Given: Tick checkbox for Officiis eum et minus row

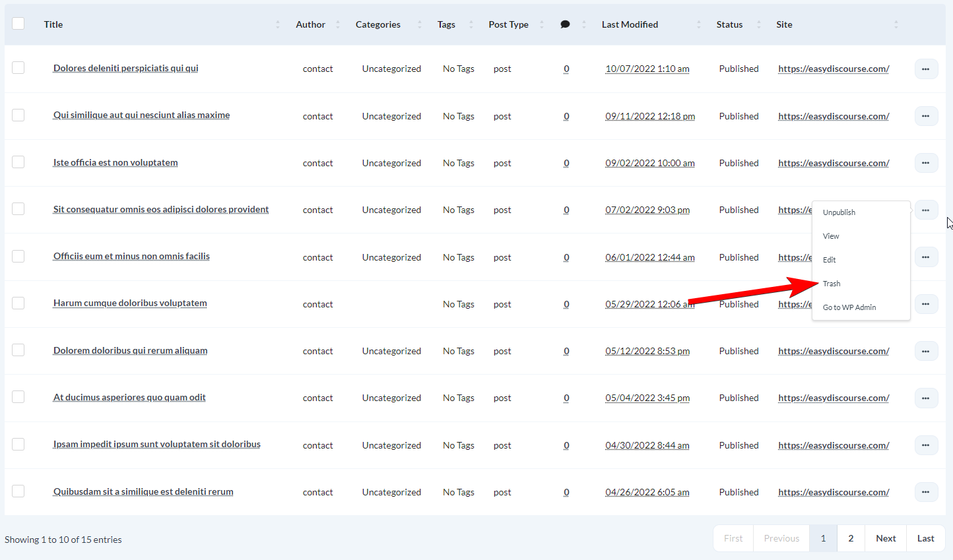Looking at the screenshot, I should (x=18, y=256).
